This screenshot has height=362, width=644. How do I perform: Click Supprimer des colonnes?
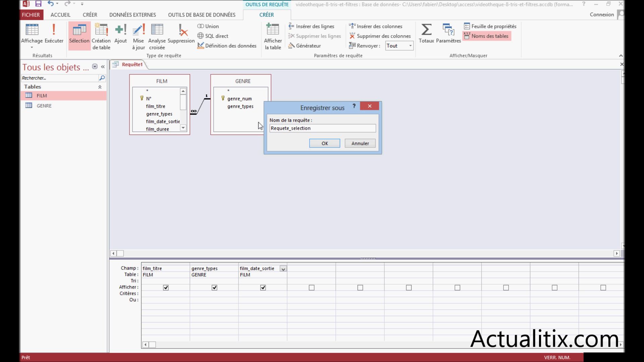tap(380, 36)
